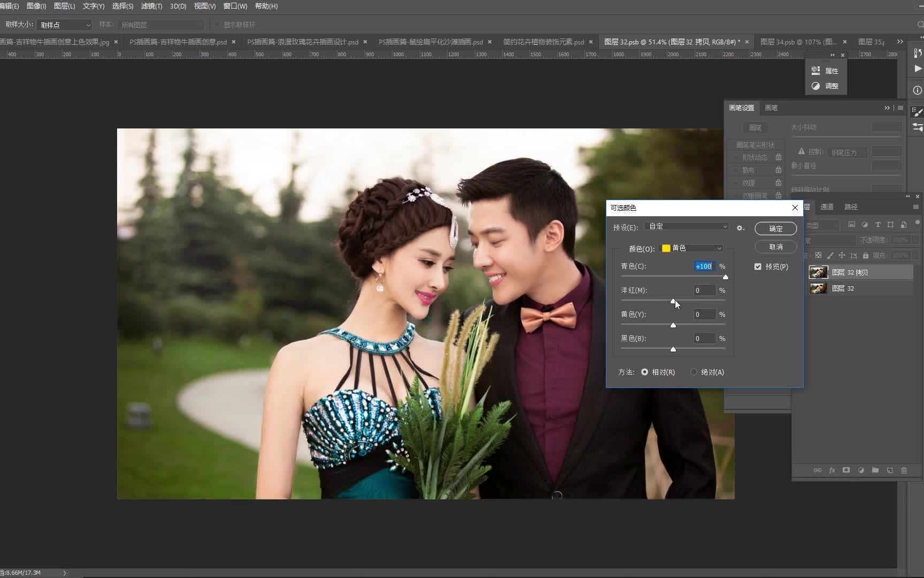
Task: Open 预设 preset dropdown
Action: tap(687, 226)
